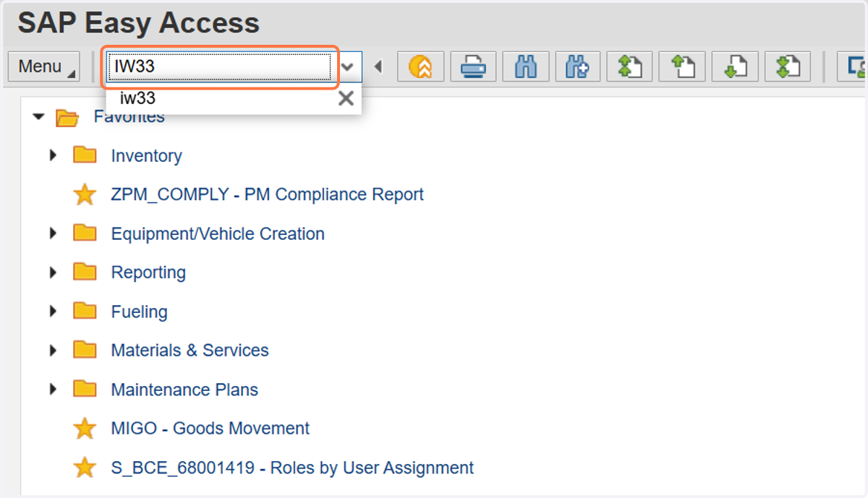Open MIGO - Goods Movement
Image resolution: width=868 pixels, height=498 pixels.
click(x=210, y=429)
